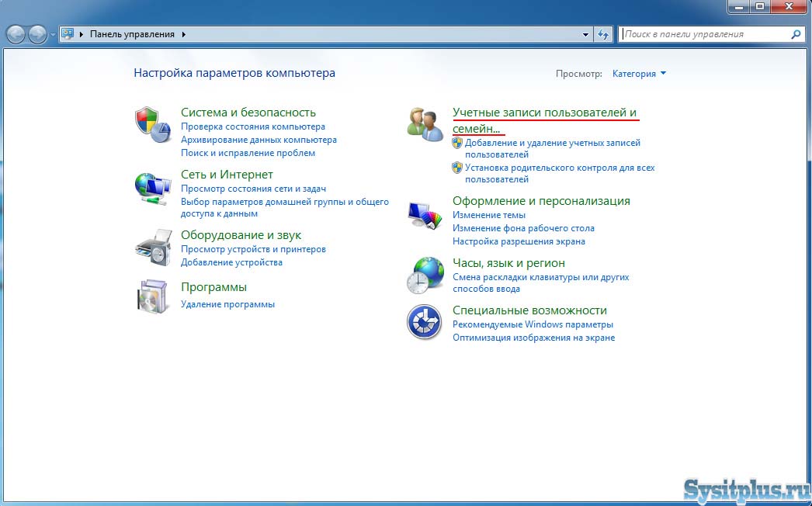This screenshot has width=812, height=506.
Task: Open Часы, язык и регион category
Action: point(508,263)
